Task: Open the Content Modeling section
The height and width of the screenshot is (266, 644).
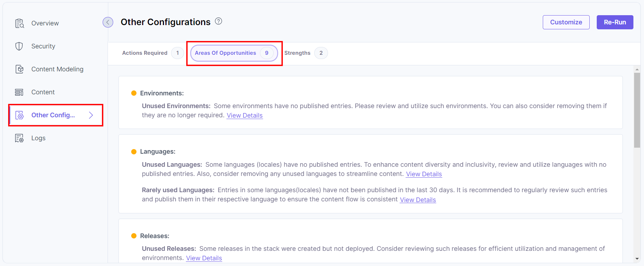Action: click(57, 69)
